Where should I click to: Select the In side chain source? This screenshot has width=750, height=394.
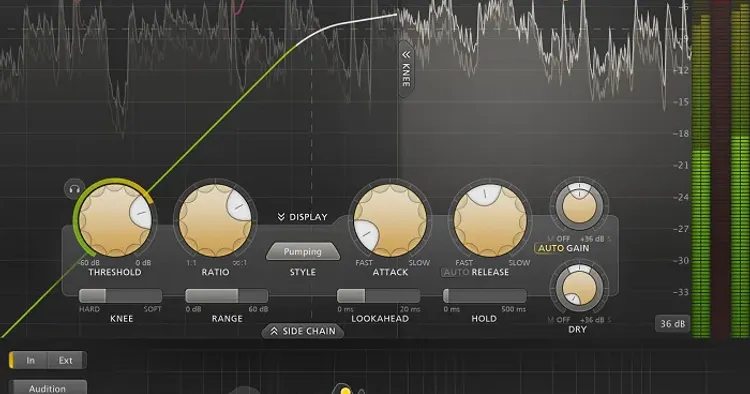(x=29, y=360)
